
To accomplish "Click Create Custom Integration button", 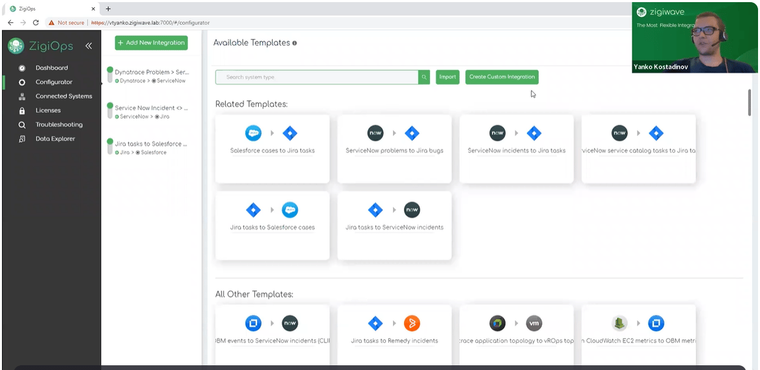I will point(502,77).
